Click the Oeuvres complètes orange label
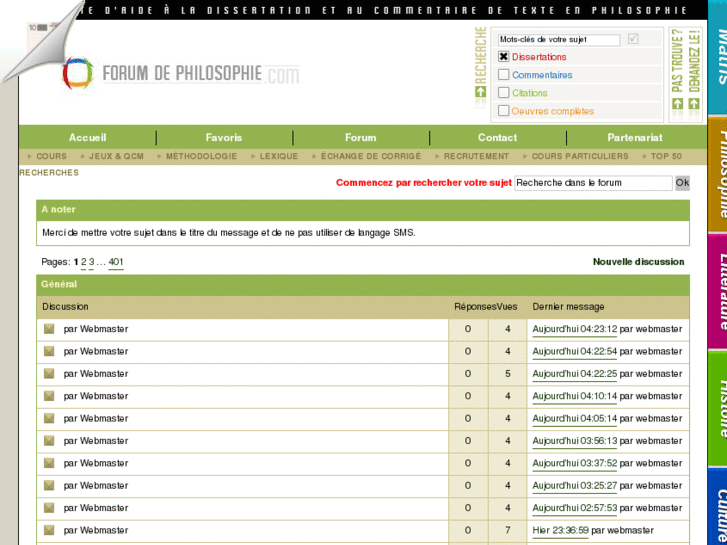Image resolution: width=727 pixels, height=545 pixels. (553, 111)
